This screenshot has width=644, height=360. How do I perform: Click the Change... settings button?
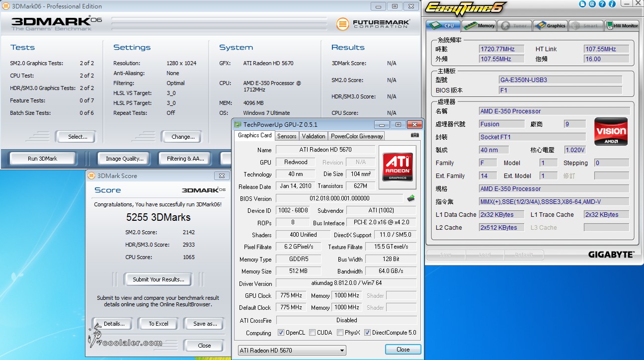(x=181, y=137)
